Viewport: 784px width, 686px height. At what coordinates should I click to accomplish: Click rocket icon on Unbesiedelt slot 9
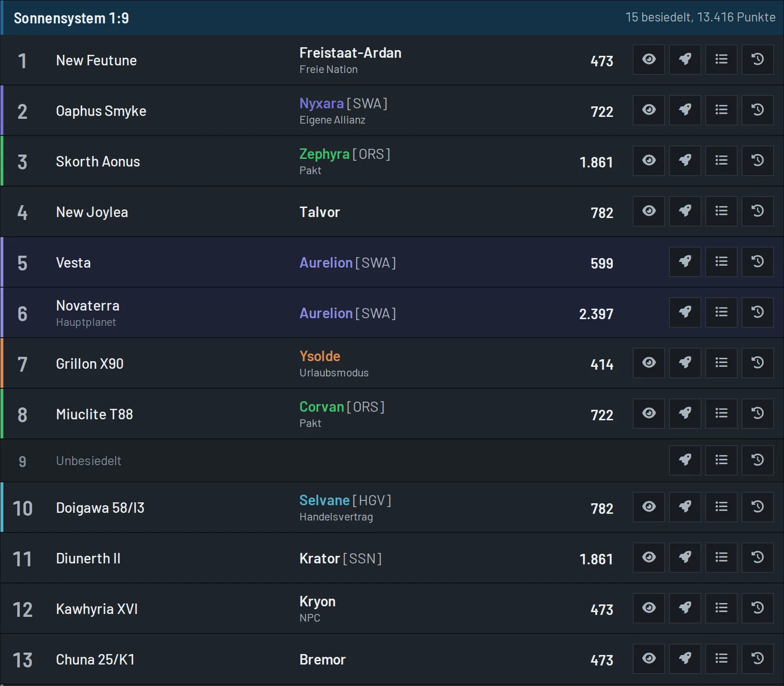(x=685, y=460)
